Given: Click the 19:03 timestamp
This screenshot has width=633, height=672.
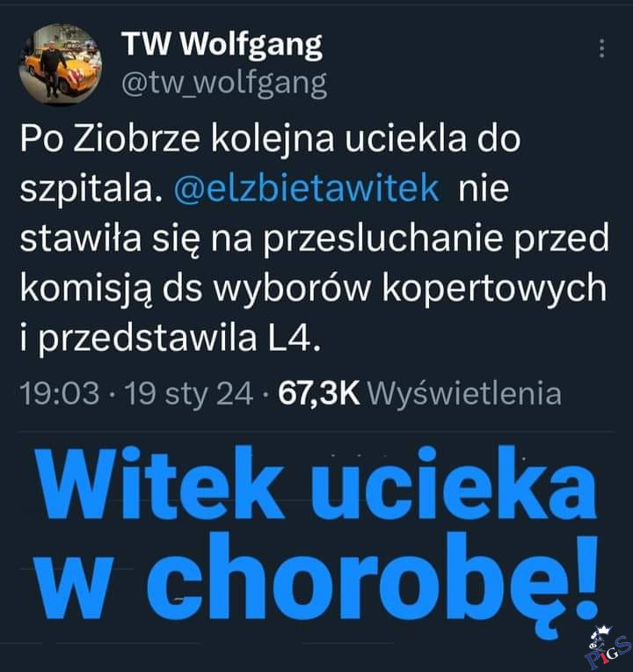Looking at the screenshot, I should click(x=60, y=393).
